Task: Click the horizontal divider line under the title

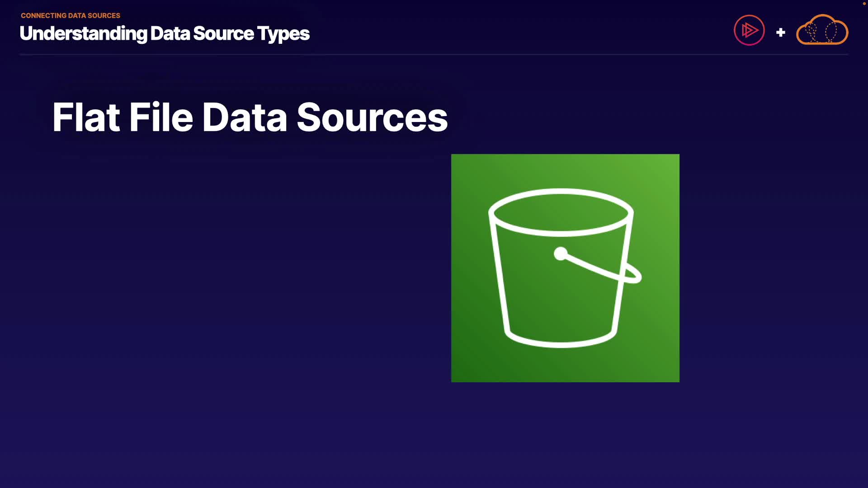Action: tap(434, 54)
